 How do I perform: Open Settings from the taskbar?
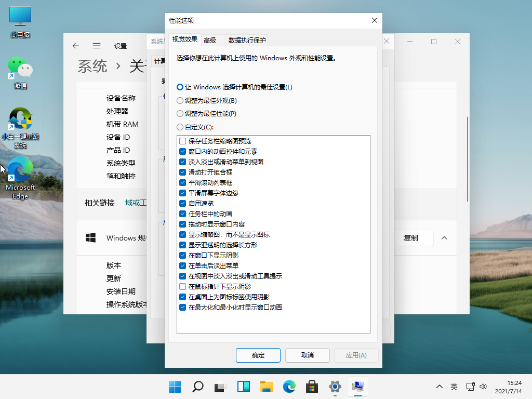tap(335, 387)
